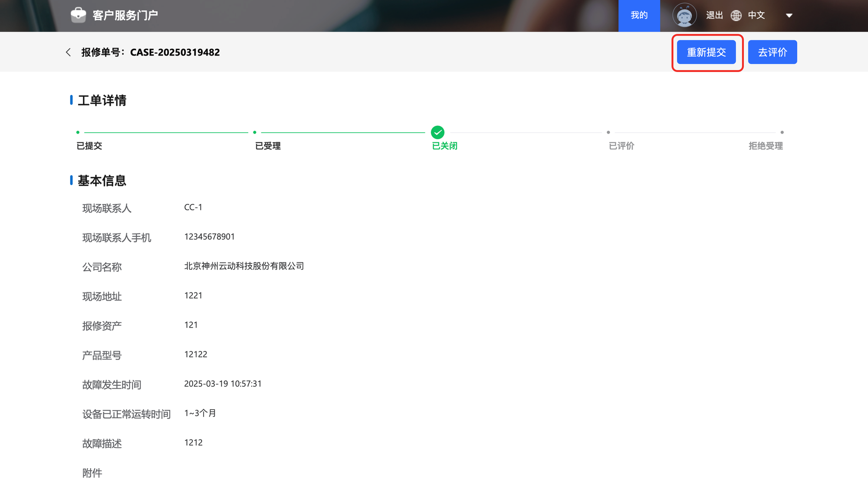The height and width of the screenshot is (492, 868).
Task: Click the contact phone number 12345678901
Action: pyautogui.click(x=209, y=237)
